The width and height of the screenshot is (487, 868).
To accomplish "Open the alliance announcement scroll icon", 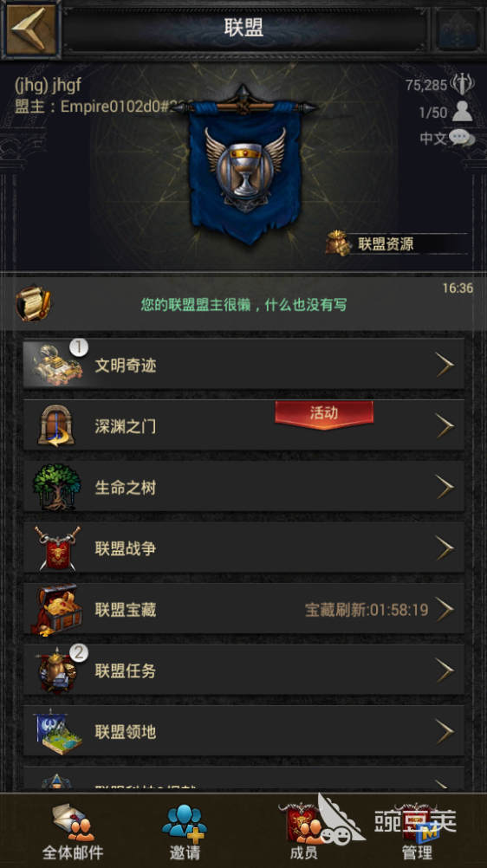I will coord(34,303).
